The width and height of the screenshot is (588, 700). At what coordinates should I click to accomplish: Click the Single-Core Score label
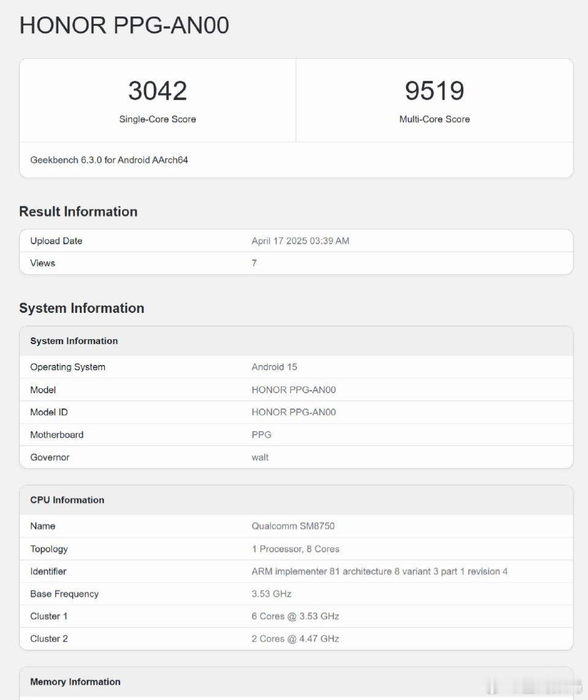pos(157,119)
